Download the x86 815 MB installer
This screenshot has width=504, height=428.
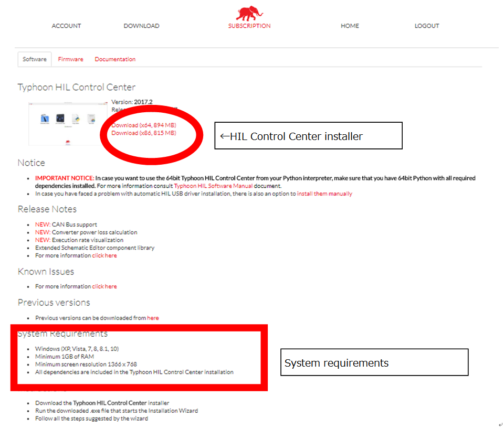point(143,133)
